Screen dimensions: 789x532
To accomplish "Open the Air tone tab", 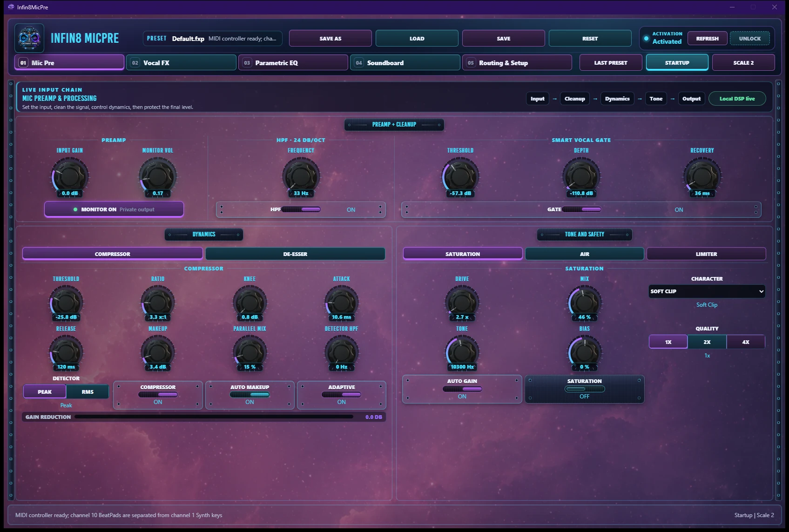I will [585, 254].
